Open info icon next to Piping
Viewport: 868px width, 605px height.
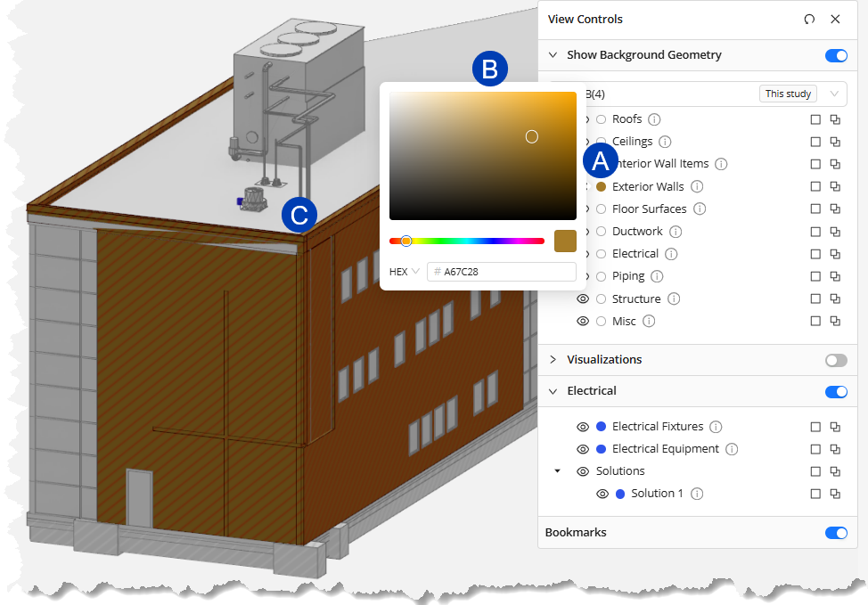pyautogui.click(x=657, y=276)
